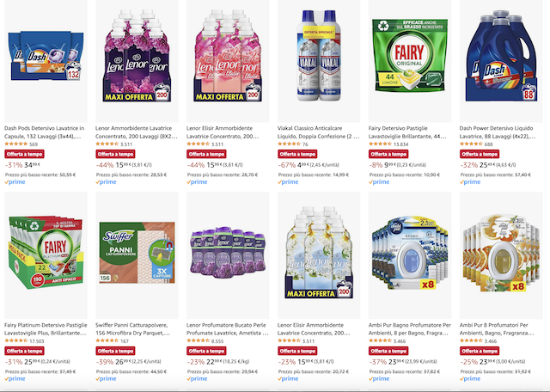Open star rating showing 15.834 reviews
The width and height of the screenshot is (550, 392).
[380, 144]
